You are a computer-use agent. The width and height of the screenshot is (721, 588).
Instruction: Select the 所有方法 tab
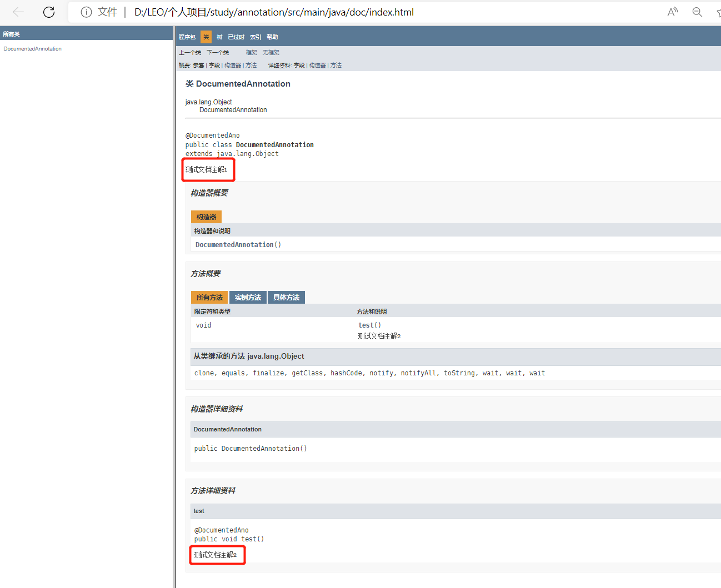(209, 298)
